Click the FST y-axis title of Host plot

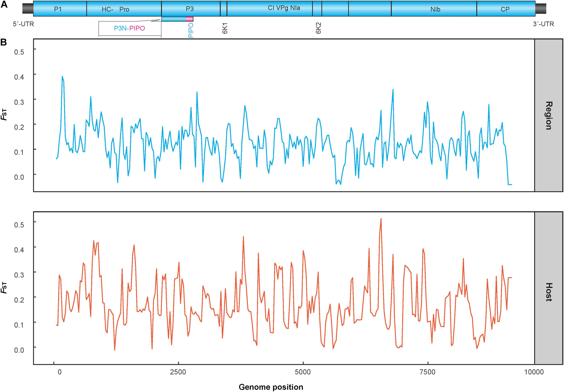click(x=4, y=288)
